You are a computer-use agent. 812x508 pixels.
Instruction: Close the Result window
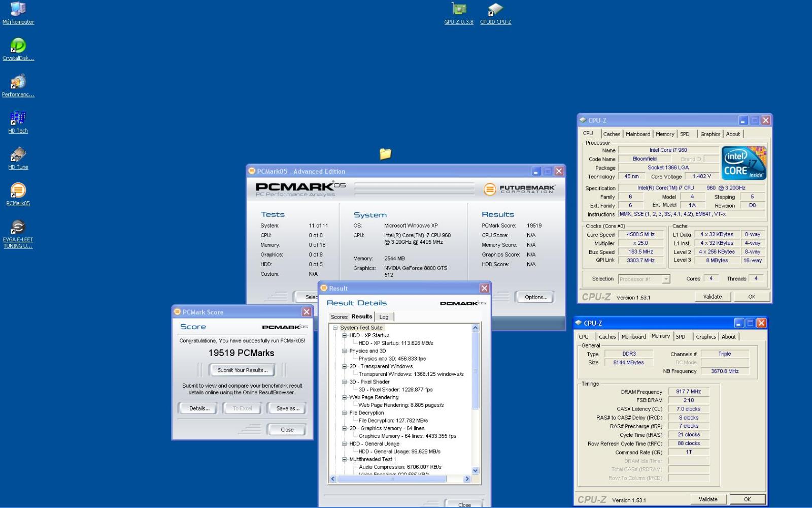(485, 288)
